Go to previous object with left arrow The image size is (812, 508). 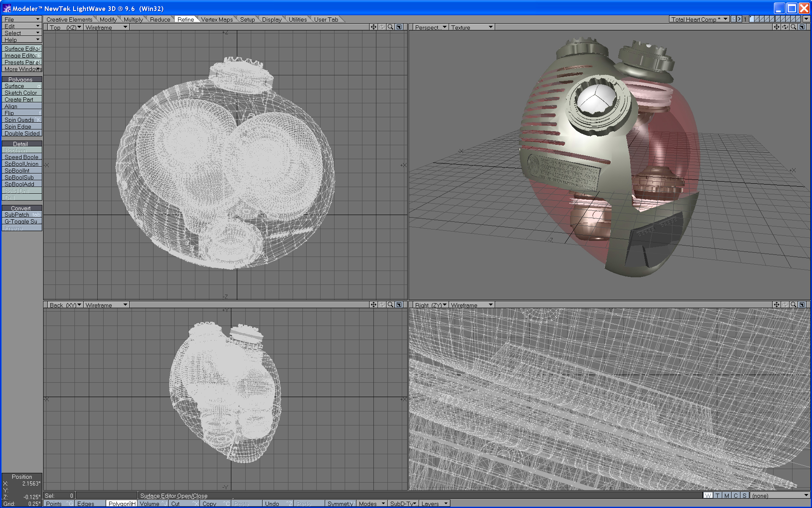coord(733,19)
